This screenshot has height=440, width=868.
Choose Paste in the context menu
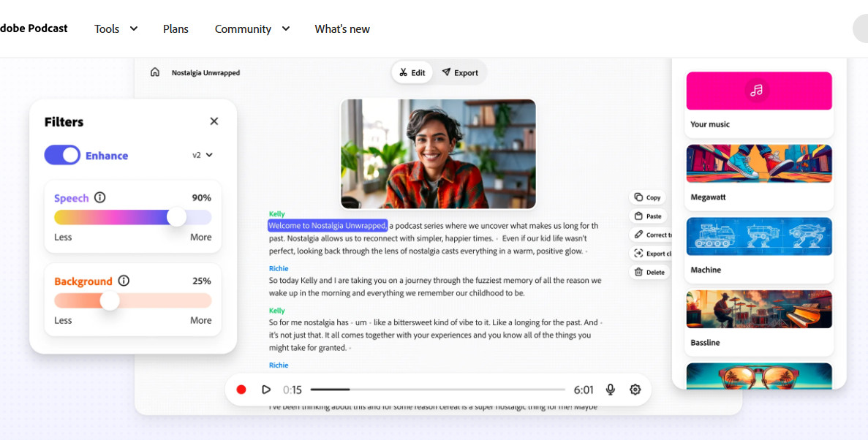648,216
